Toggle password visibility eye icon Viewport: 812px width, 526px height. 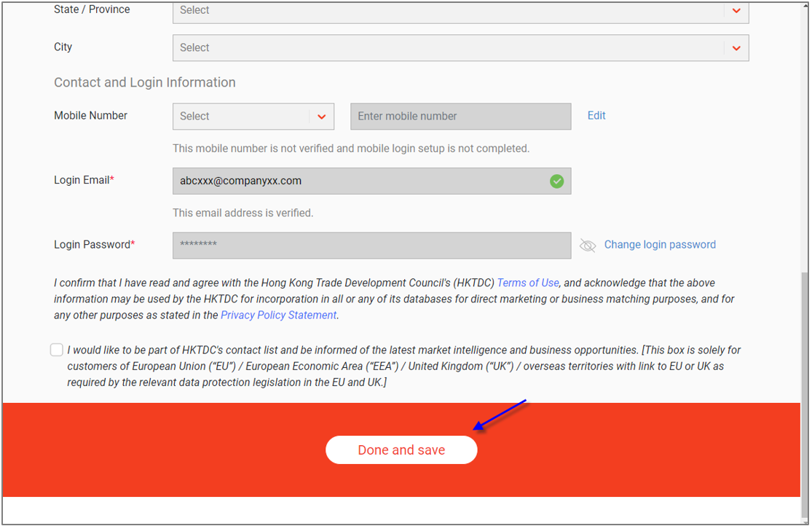587,245
